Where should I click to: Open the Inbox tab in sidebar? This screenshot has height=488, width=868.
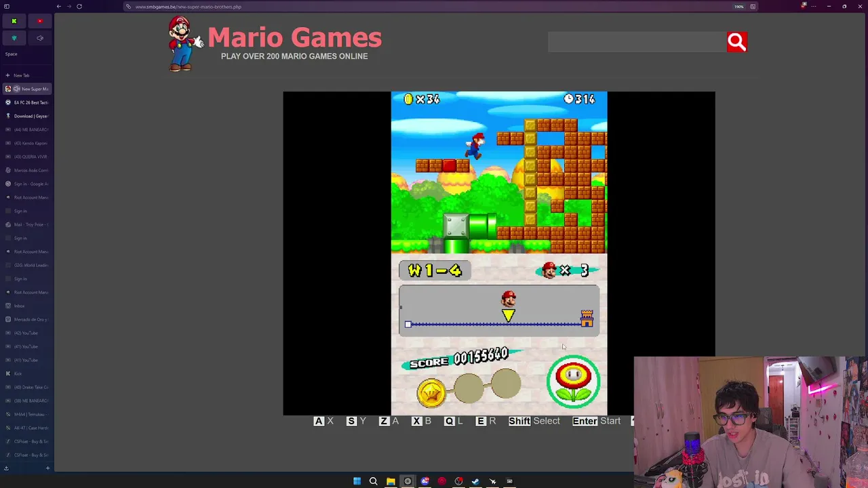pyautogui.click(x=26, y=306)
